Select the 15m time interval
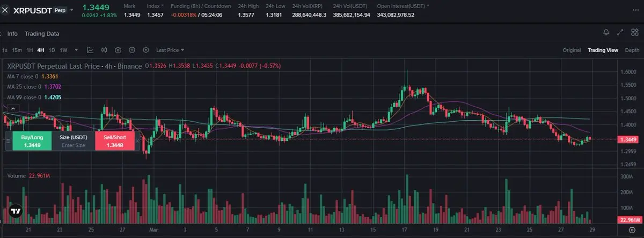 pos(17,50)
